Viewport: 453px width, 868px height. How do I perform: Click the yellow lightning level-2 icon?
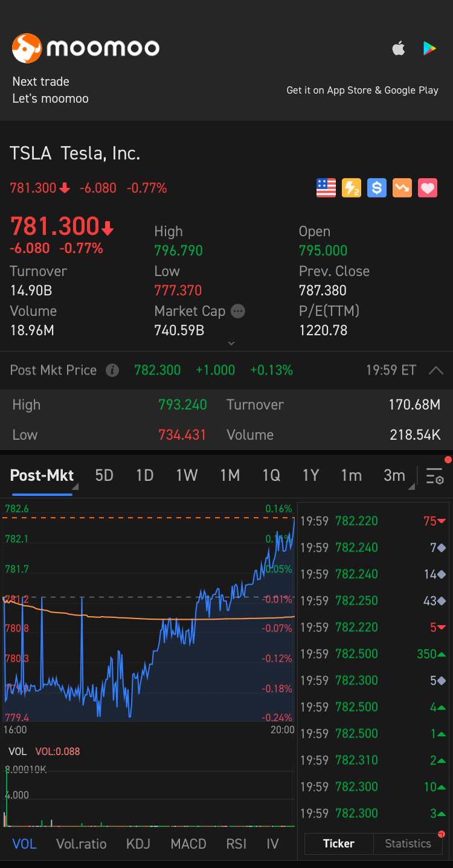pos(352,188)
